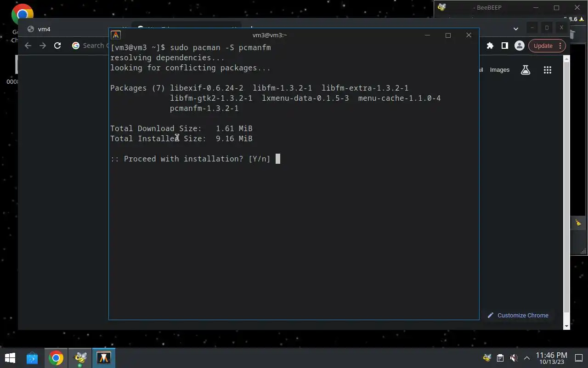The height and width of the screenshot is (368, 588).
Task: Click the Total Download Size line
Action: pyautogui.click(x=181, y=129)
